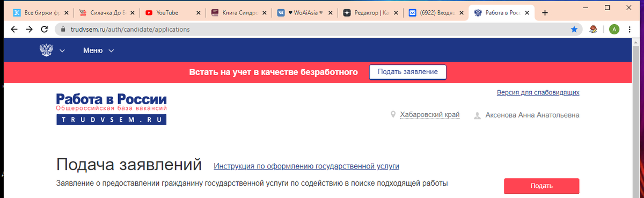
Task: Click the Встать на учет в качестве безработного text
Action: coord(274,72)
